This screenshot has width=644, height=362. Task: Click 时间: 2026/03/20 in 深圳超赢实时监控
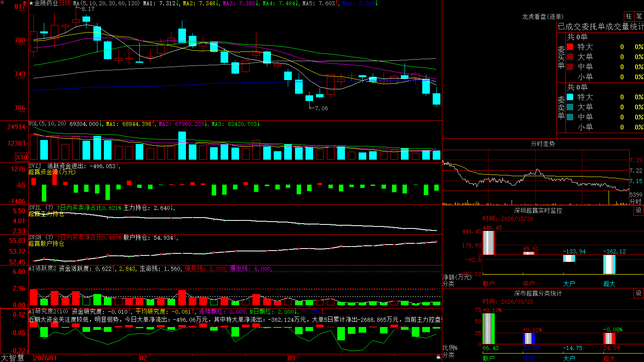(x=508, y=219)
